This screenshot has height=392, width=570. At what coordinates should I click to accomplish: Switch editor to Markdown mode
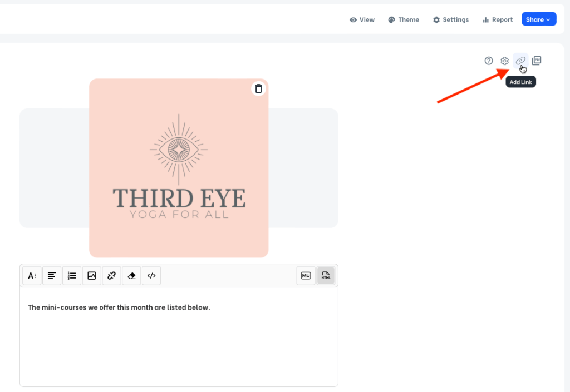306,275
